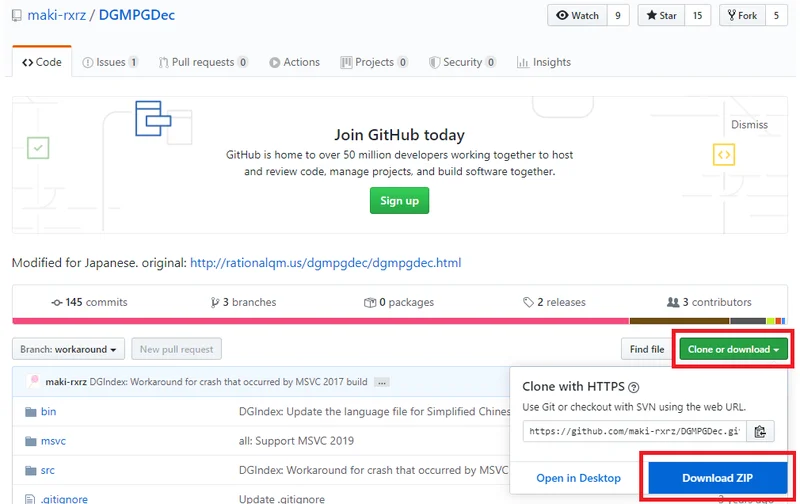Screen dimensions: 800x504
Task: Select the HTTPS clone URL field
Action: pyautogui.click(x=634, y=432)
